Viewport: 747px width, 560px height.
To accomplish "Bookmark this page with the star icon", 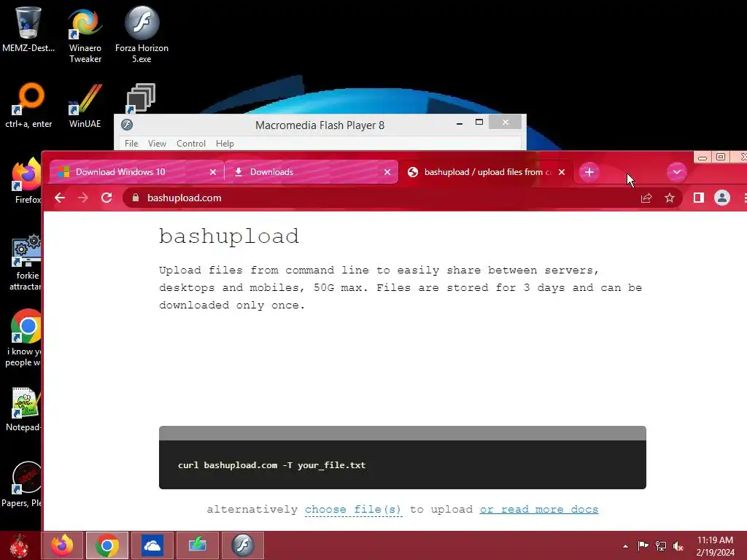I will [670, 198].
